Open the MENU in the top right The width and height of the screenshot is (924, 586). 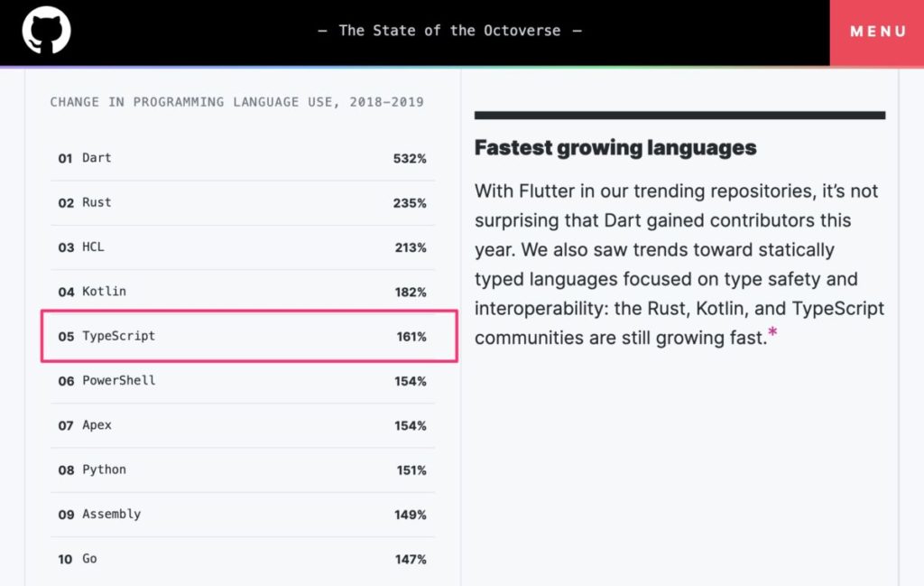point(877,32)
